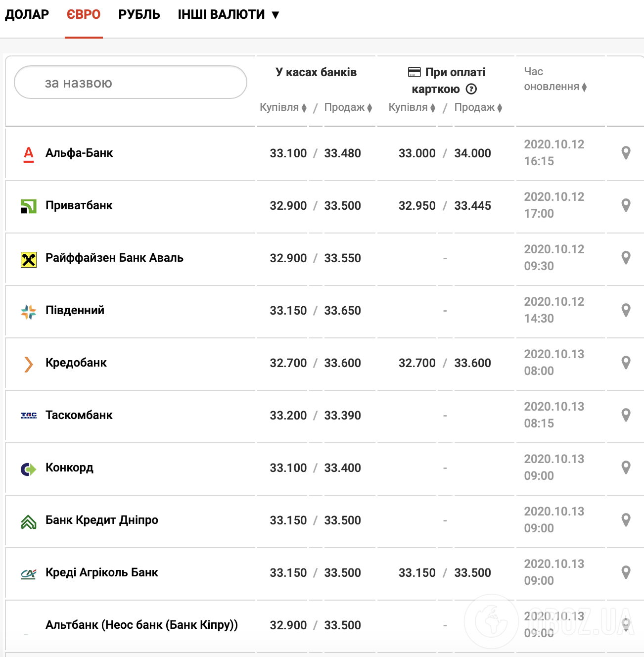Image resolution: width=644 pixels, height=657 pixels.
Task: Open the Альфа-Банк bank link
Action: 79,153
